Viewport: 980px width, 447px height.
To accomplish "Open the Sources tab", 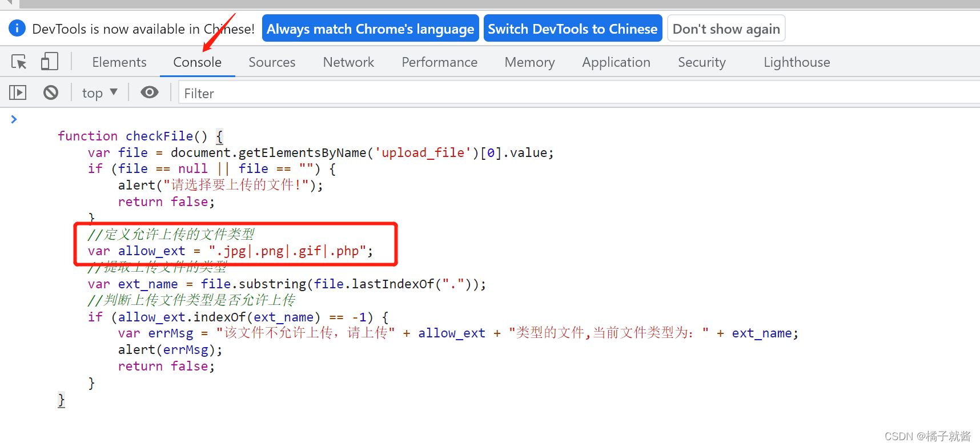I will [272, 62].
